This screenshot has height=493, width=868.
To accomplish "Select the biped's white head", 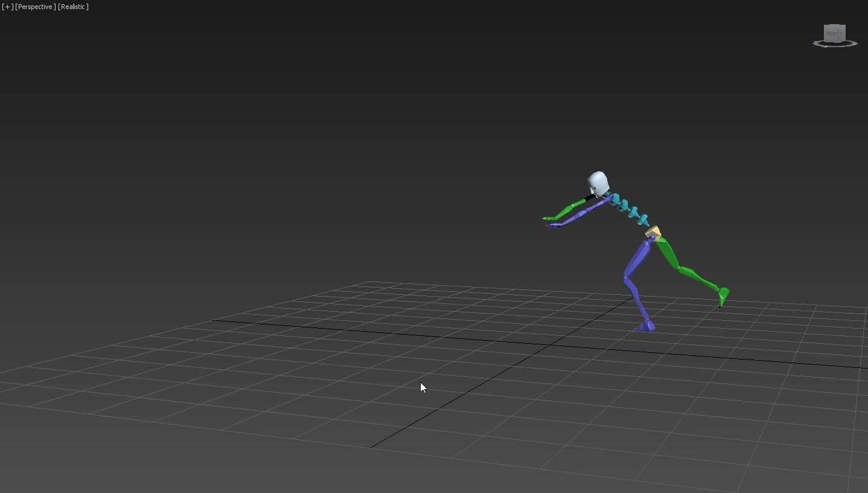I will point(598,184).
